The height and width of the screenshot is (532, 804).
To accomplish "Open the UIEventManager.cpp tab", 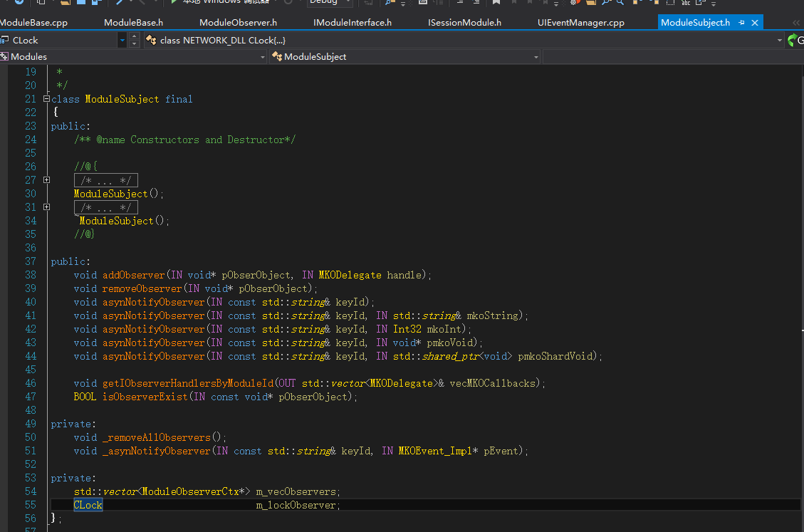I will coord(581,23).
